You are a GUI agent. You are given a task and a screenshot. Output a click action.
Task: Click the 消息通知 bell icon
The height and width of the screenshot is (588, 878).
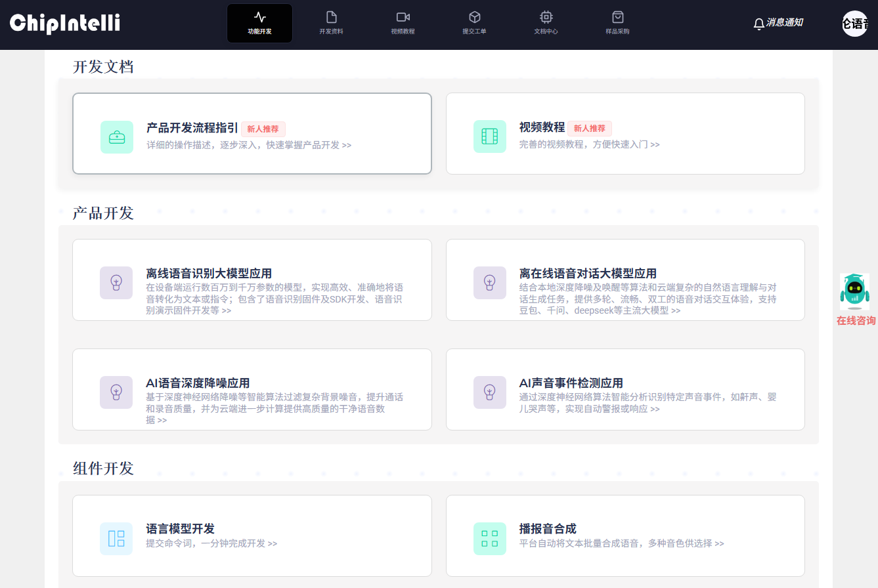click(758, 24)
